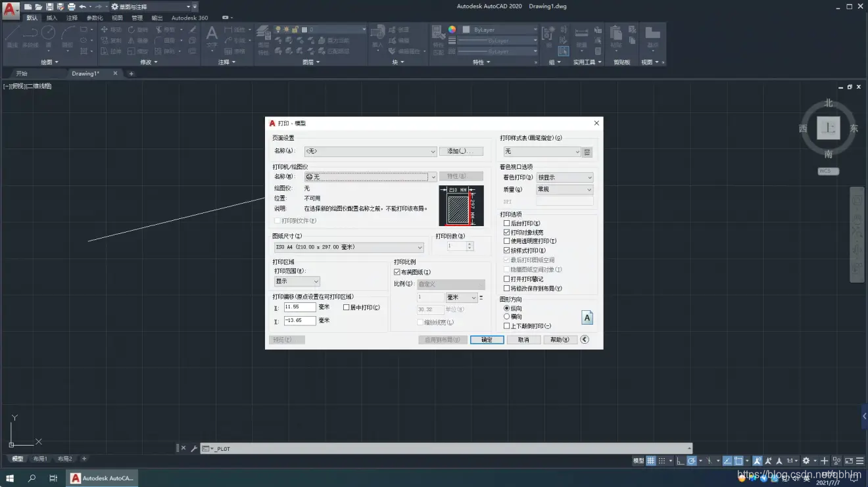Switch to the 插入 ribbon tab
This screenshot has width=868, height=487.
(51, 18)
